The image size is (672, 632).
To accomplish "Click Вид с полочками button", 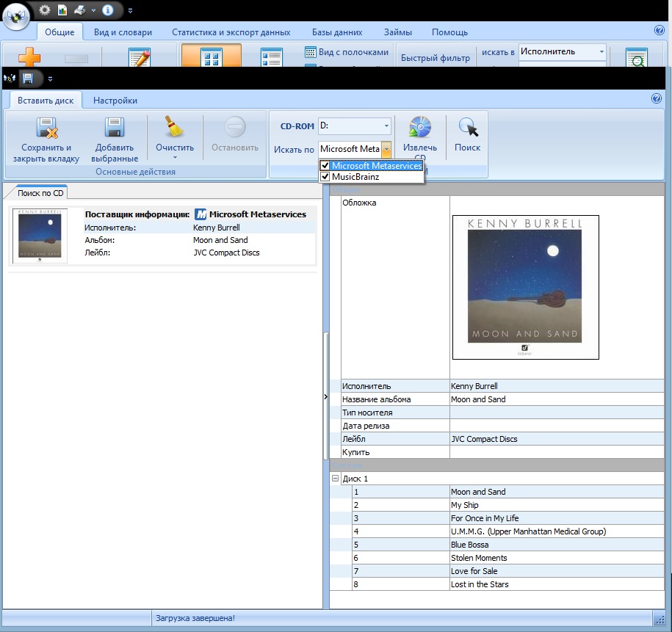I will point(347,52).
